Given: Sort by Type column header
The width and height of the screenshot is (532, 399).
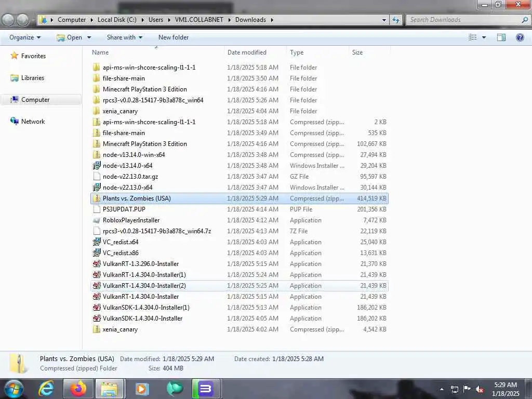Looking at the screenshot, I should (297, 52).
